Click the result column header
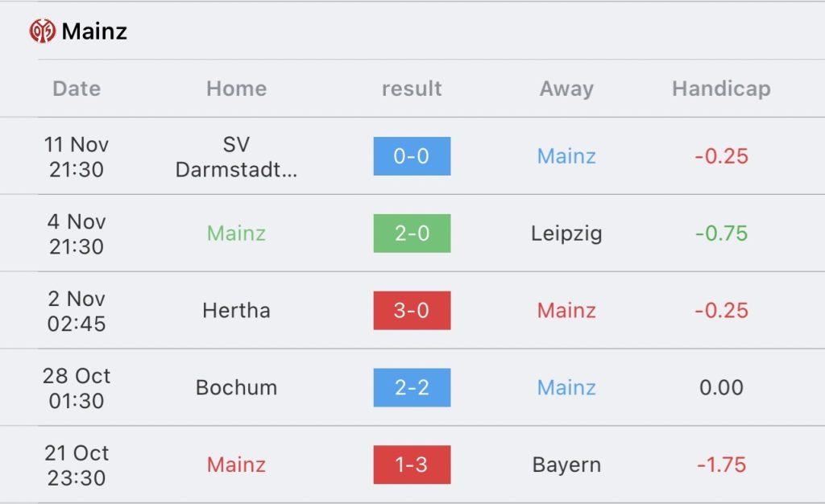The image size is (825, 504). tap(412, 89)
